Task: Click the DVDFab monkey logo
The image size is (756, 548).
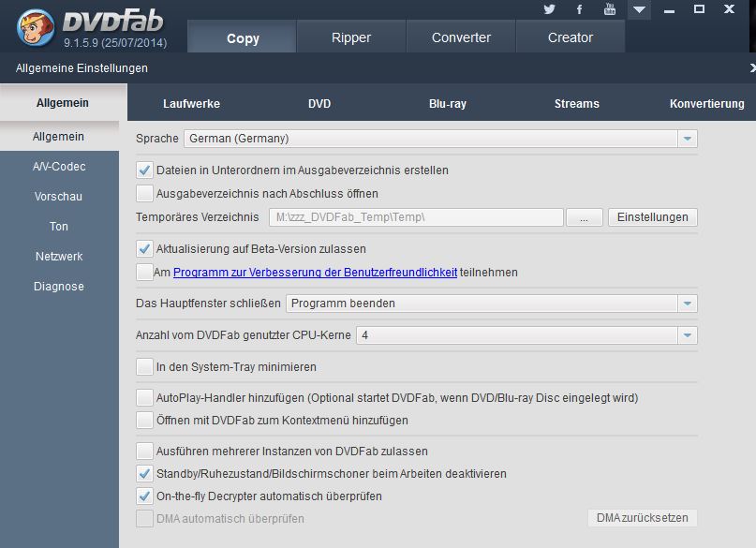Action: tap(36, 27)
